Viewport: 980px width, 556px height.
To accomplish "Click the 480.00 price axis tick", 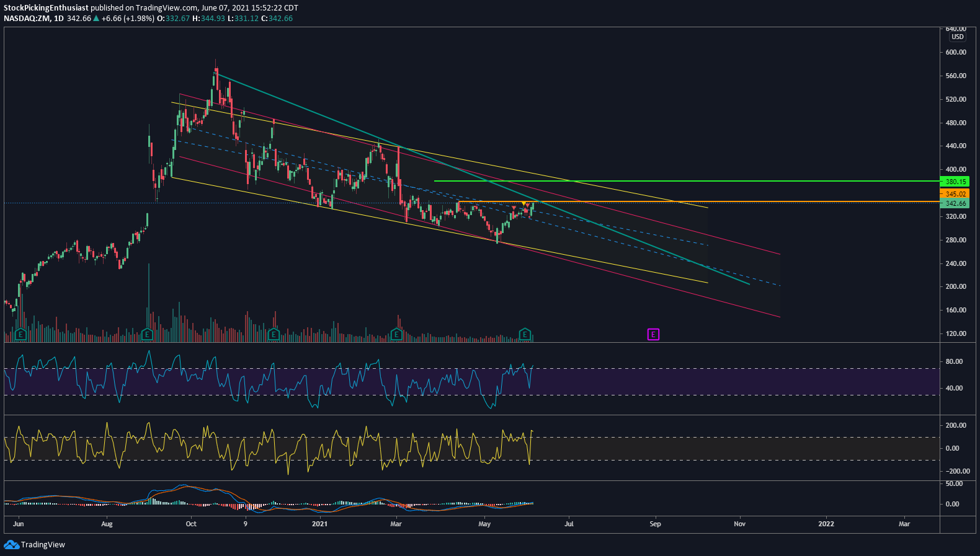I will tap(956, 123).
